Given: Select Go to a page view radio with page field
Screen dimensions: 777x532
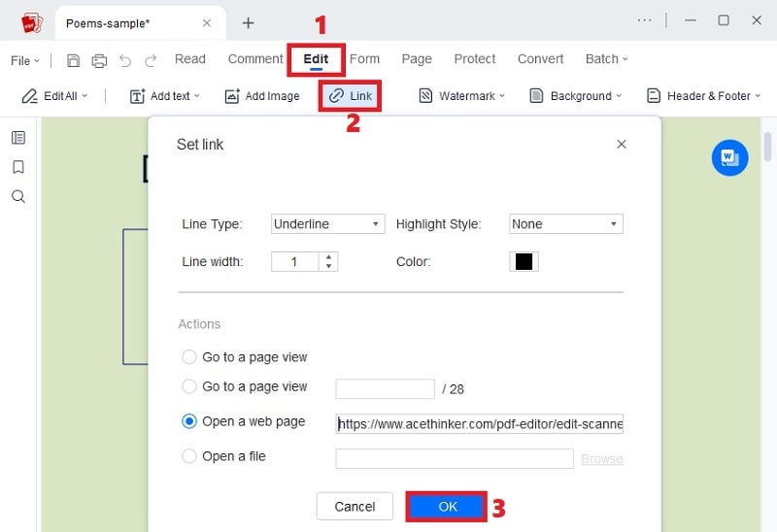Looking at the screenshot, I should [x=189, y=386].
